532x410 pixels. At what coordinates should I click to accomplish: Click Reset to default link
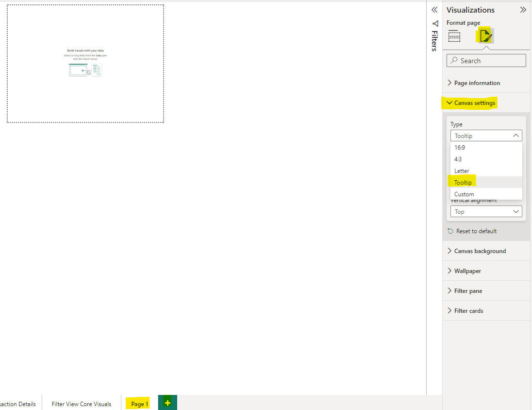coord(476,231)
